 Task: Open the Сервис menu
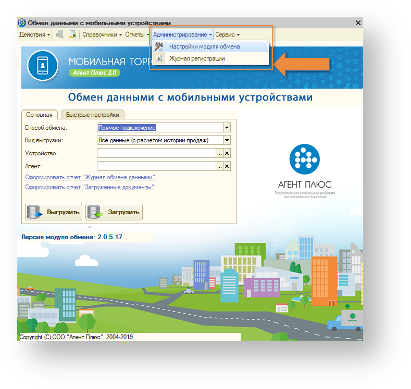click(x=227, y=34)
